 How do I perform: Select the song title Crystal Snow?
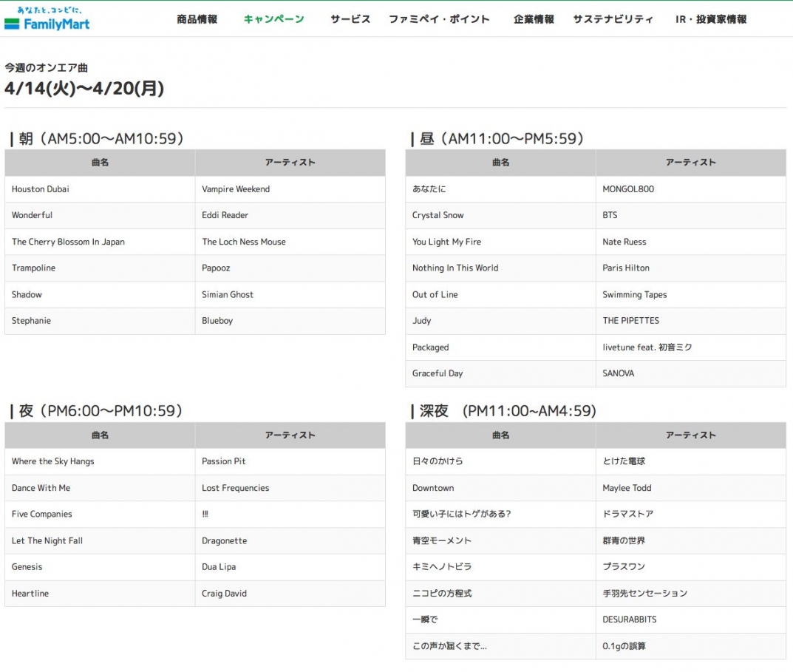438,215
